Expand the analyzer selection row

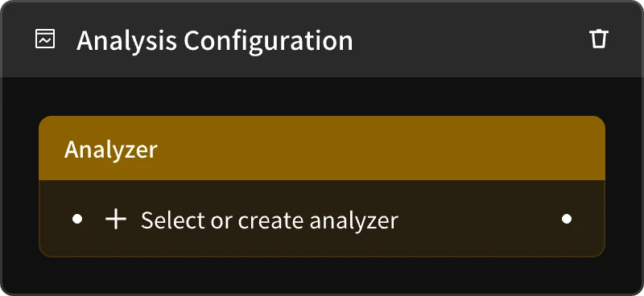pos(322,220)
